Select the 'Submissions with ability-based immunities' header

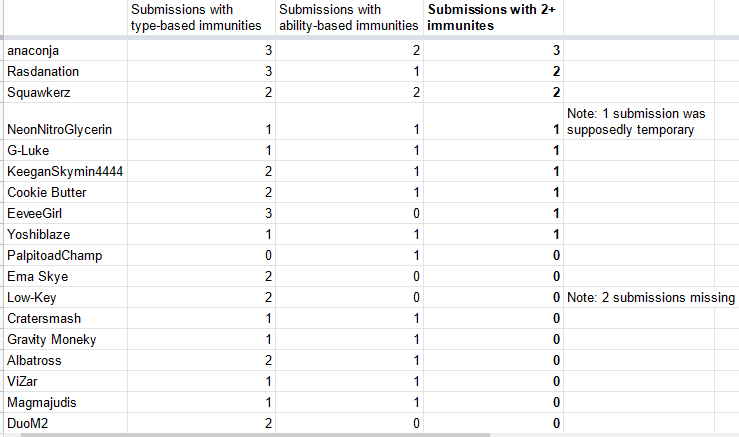pyautogui.click(x=347, y=17)
